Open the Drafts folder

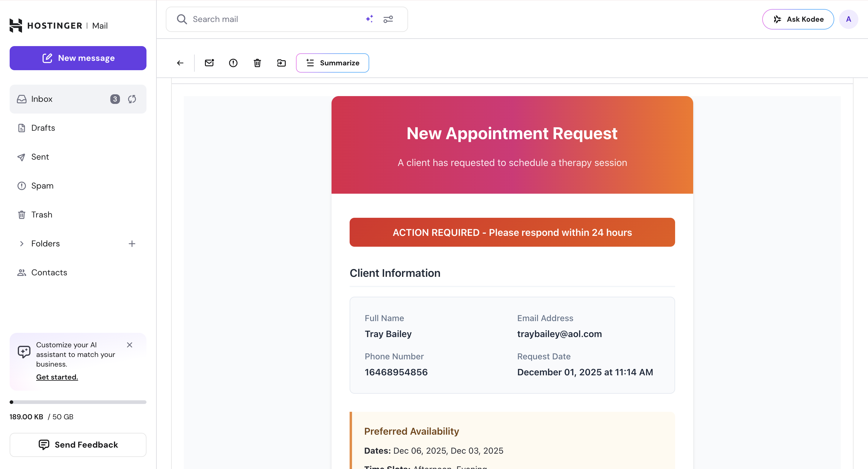43,128
